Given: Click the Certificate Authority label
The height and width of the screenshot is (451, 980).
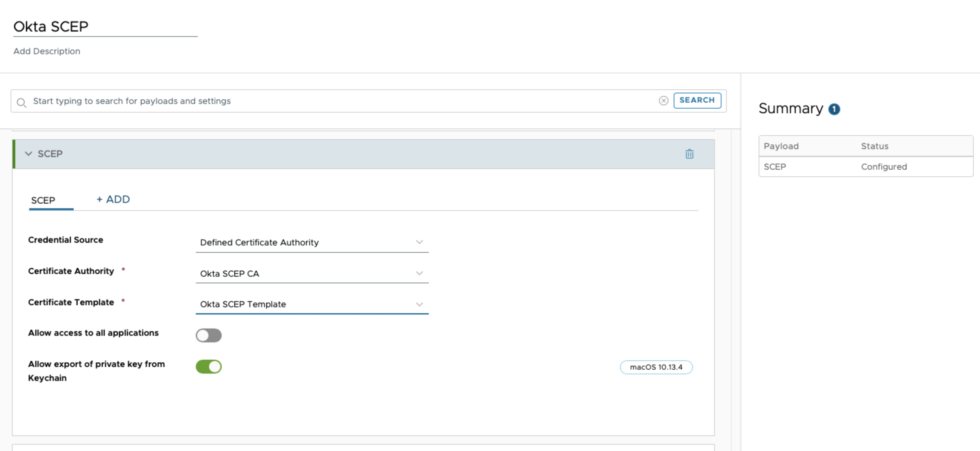Looking at the screenshot, I should (71, 271).
